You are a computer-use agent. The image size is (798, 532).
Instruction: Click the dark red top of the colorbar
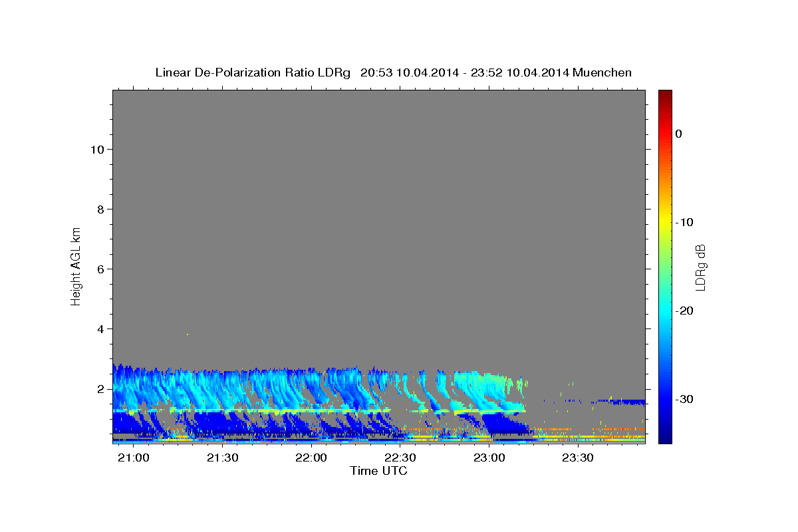[665, 96]
